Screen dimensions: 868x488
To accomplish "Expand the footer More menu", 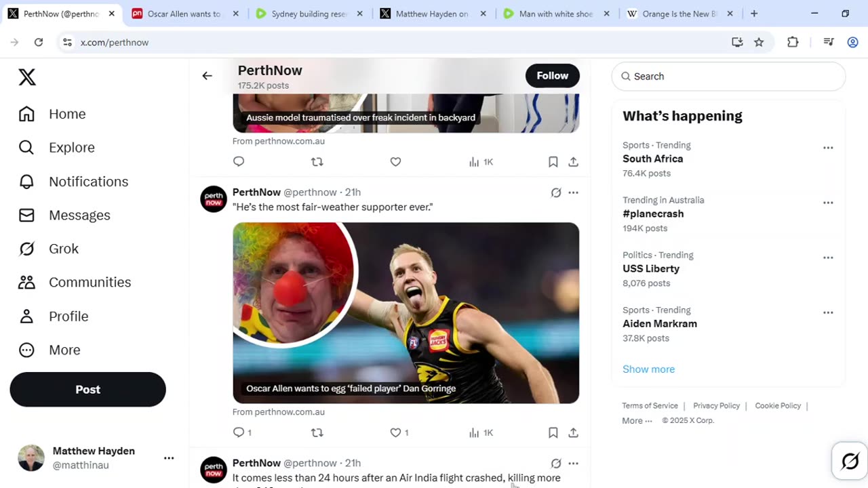I will [637, 421].
